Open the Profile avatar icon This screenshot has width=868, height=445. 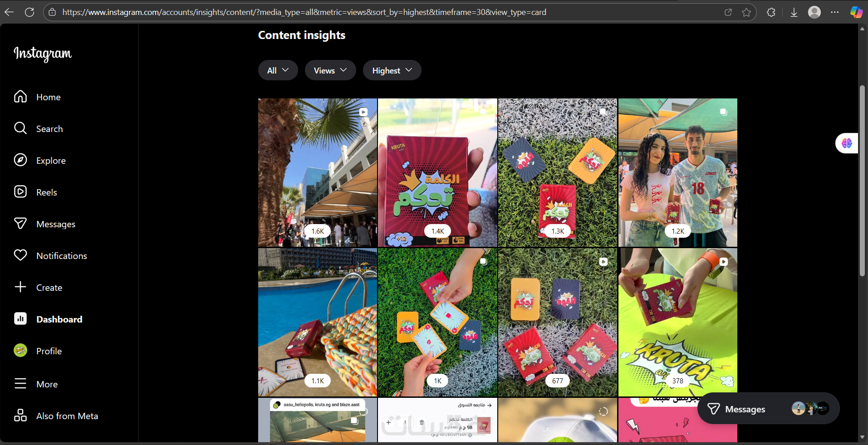click(x=20, y=351)
